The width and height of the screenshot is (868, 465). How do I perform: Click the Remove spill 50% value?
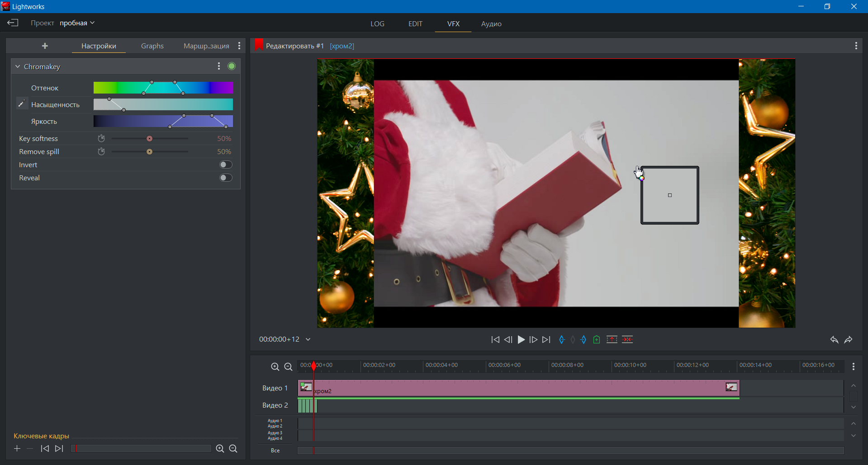coord(224,152)
